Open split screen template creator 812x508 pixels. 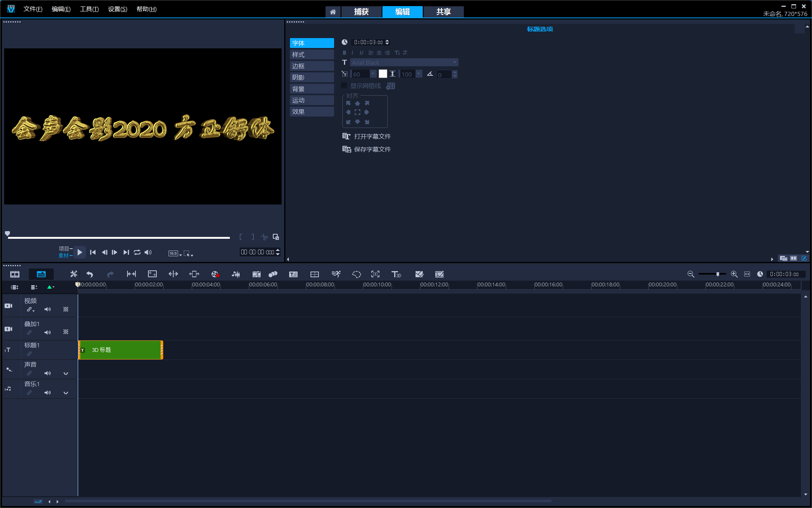[419, 274]
